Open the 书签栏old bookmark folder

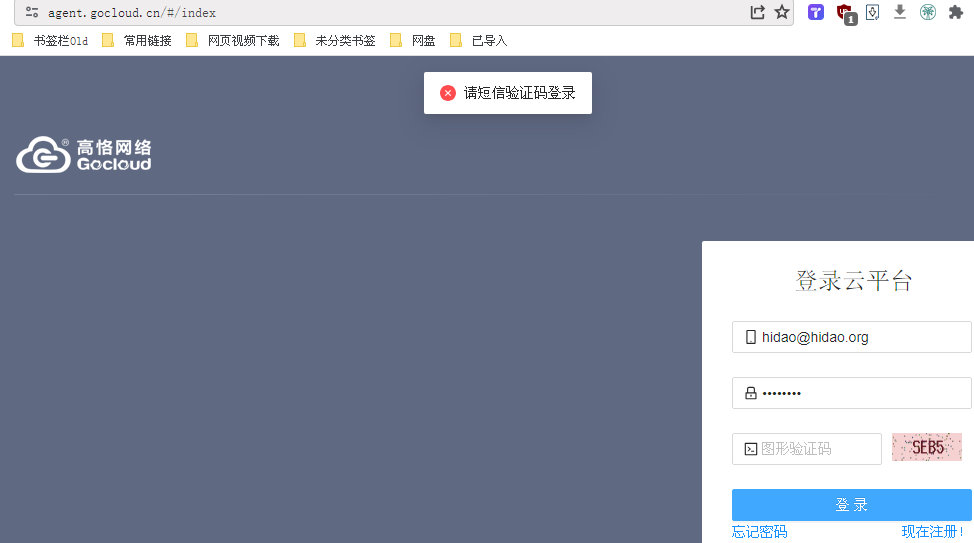pyautogui.click(x=50, y=41)
